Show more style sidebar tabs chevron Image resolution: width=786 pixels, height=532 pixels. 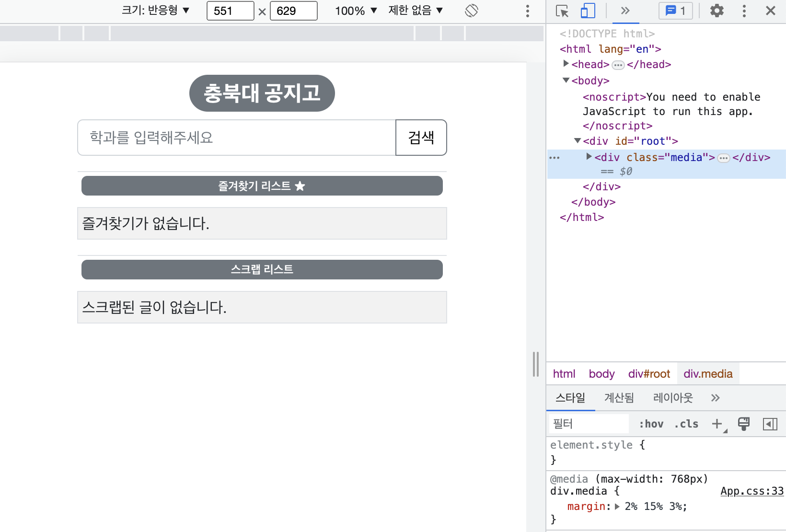(x=716, y=398)
